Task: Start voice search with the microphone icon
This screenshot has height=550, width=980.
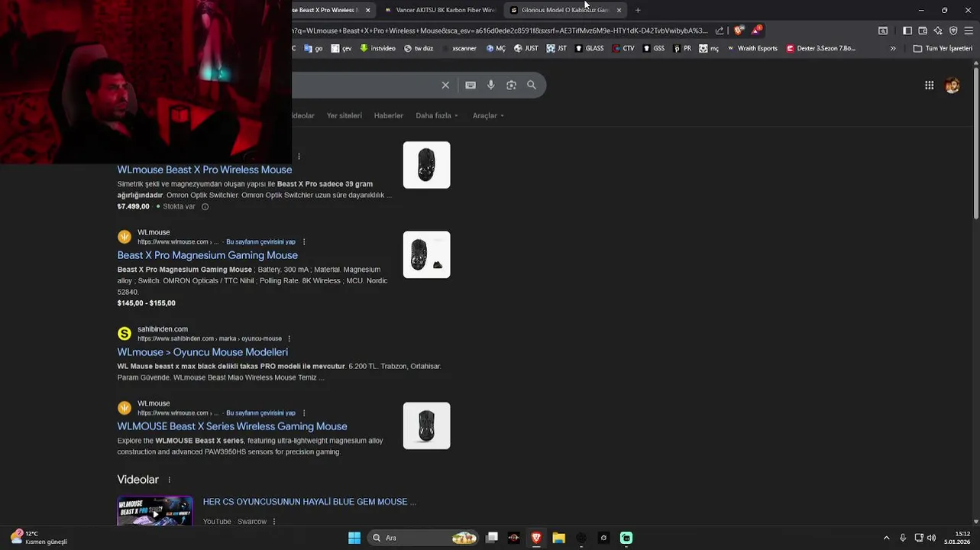Action: (491, 85)
